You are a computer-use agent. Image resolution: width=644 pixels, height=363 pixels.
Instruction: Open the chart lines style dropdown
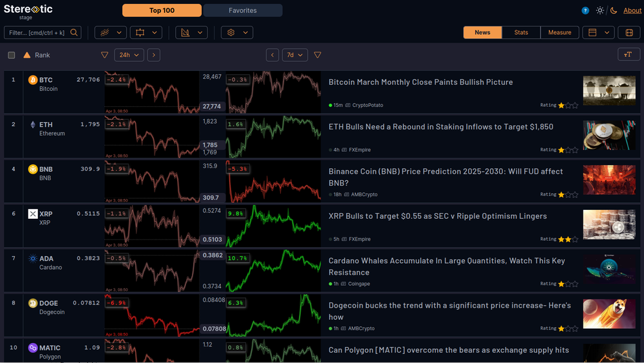click(x=111, y=32)
